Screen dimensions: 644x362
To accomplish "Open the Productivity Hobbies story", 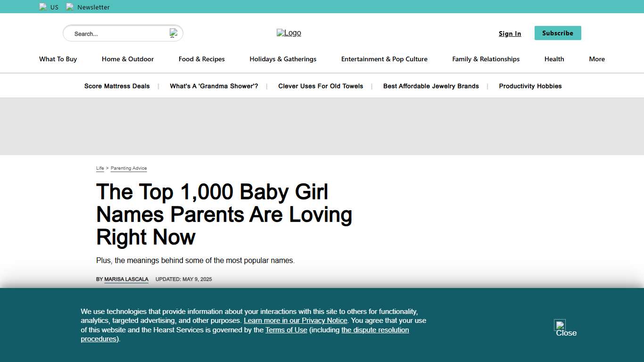I will tap(530, 86).
